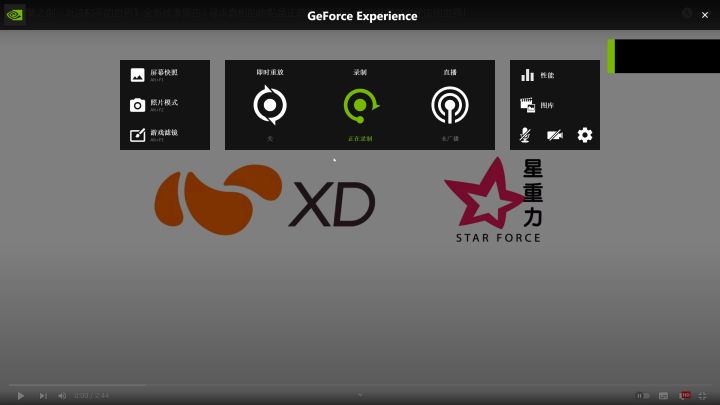720x405 pixels.
Task: Toggle autoplay switch in player controls
Action: click(x=643, y=395)
